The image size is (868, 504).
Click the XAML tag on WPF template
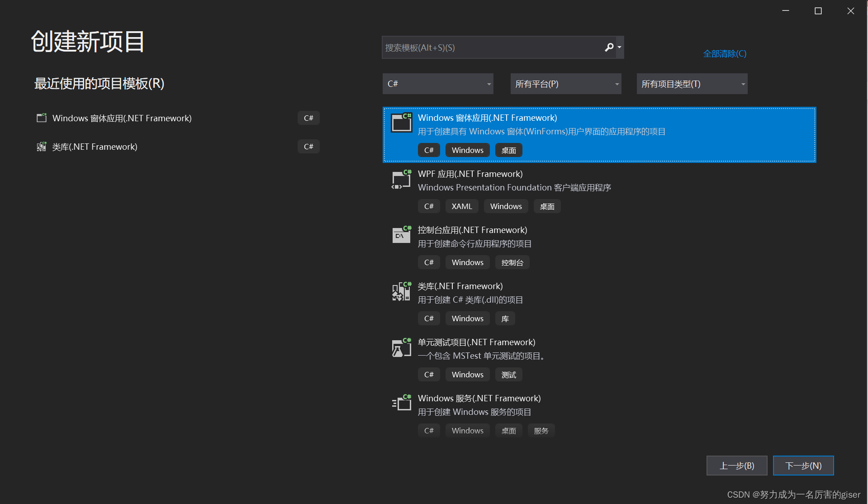[462, 206]
